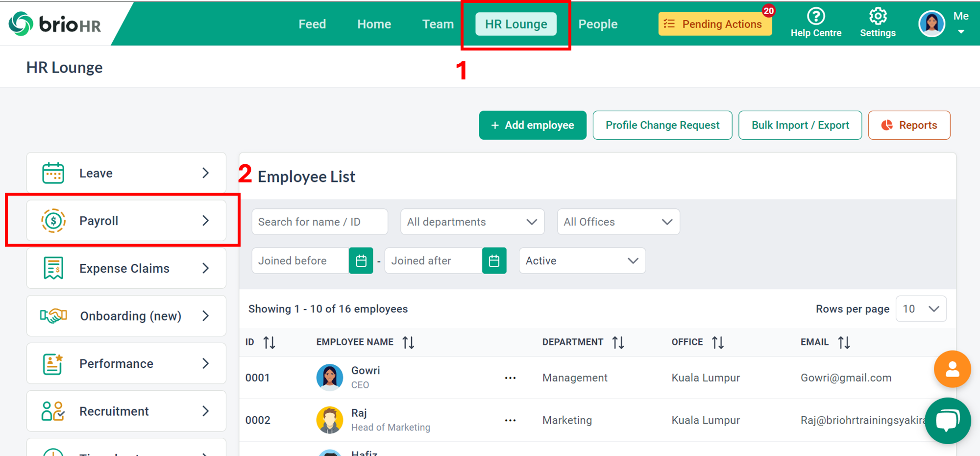Open the Leave calendar icon in sidebar
Viewport: 980px width, 456px height.
53,173
